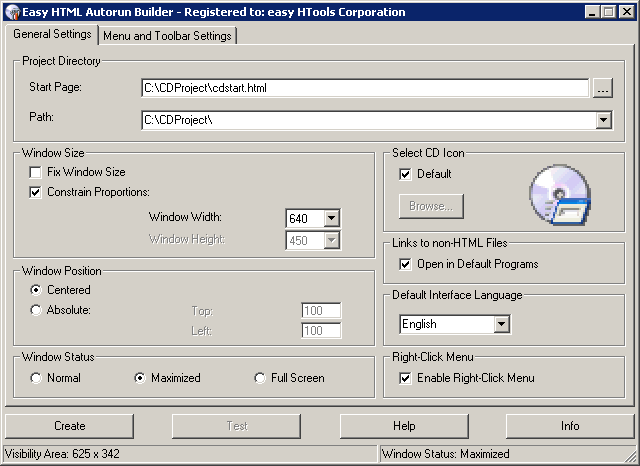Click the Create button
The height and width of the screenshot is (466, 640).
click(x=69, y=426)
